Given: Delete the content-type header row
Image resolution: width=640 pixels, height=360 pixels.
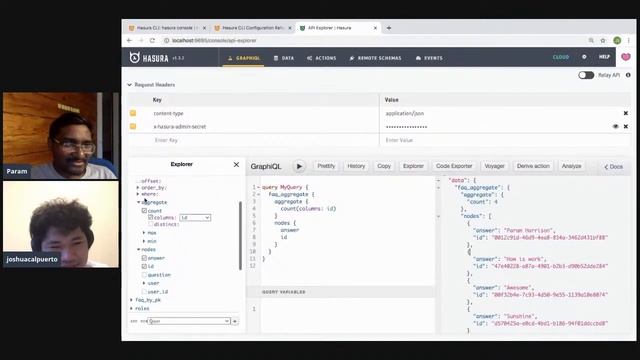Looking at the screenshot, I should (625, 113).
